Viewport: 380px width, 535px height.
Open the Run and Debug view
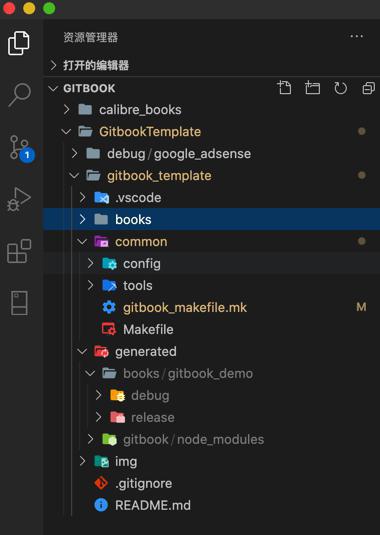(x=19, y=199)
